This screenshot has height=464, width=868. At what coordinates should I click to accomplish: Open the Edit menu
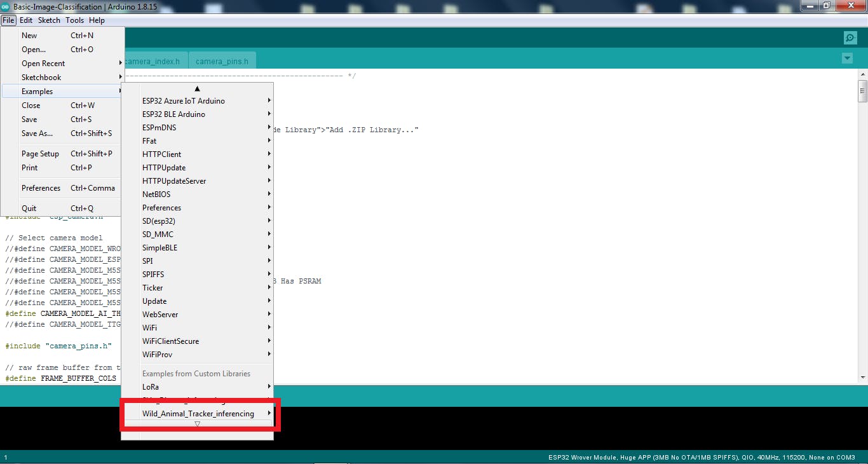click(26, 20)
